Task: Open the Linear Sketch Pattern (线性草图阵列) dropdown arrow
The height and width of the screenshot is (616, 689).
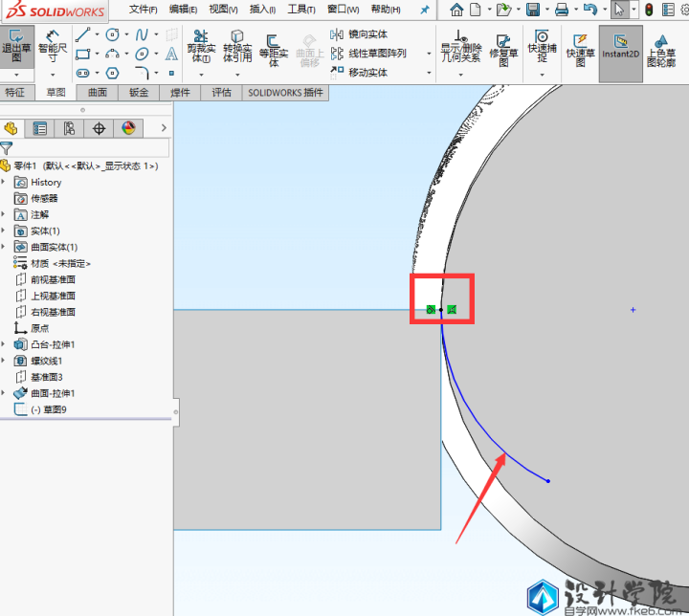Action: click(429, 54)
